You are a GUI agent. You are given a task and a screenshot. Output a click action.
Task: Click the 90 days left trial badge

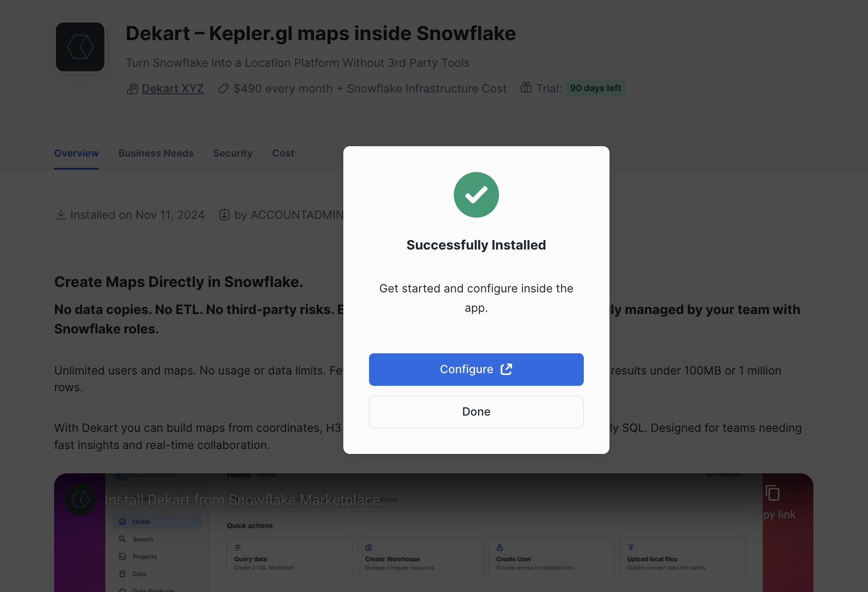click(595, 88)
